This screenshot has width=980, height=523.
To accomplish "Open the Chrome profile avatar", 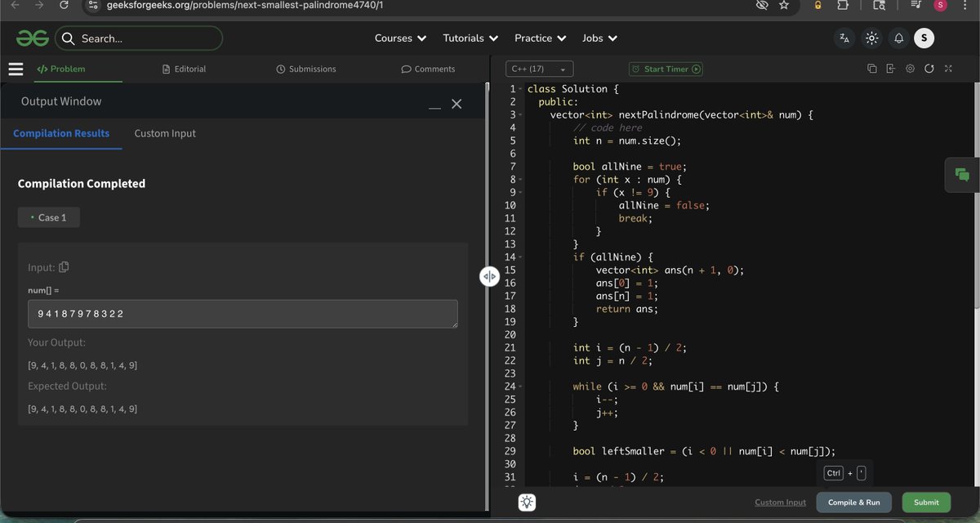I will click(x=941, y=5).
